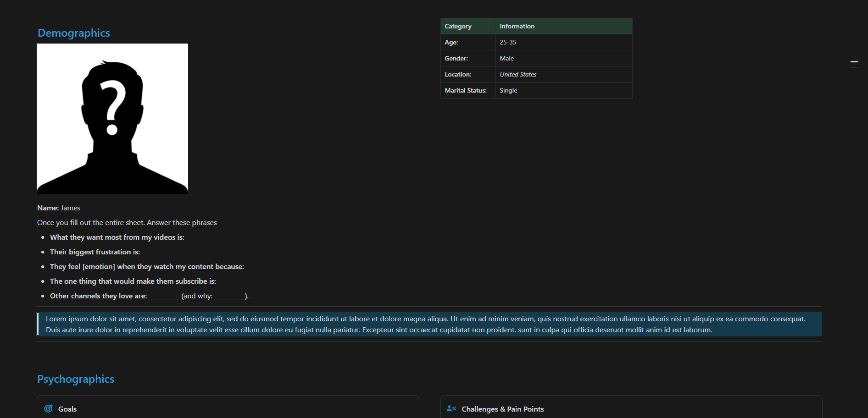Click the target icon beside Goals
Screen dimensions: 868x418
click(48, 408)
